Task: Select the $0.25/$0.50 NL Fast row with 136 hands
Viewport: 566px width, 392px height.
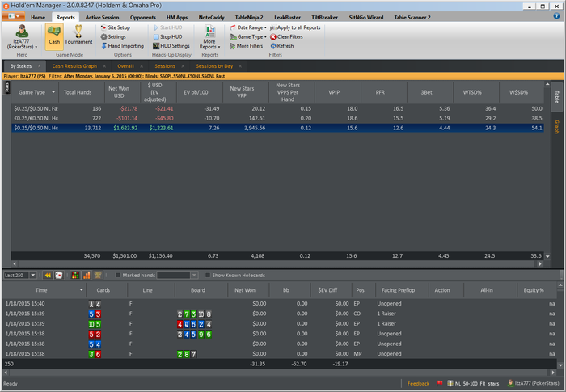Action: [277, 108]
